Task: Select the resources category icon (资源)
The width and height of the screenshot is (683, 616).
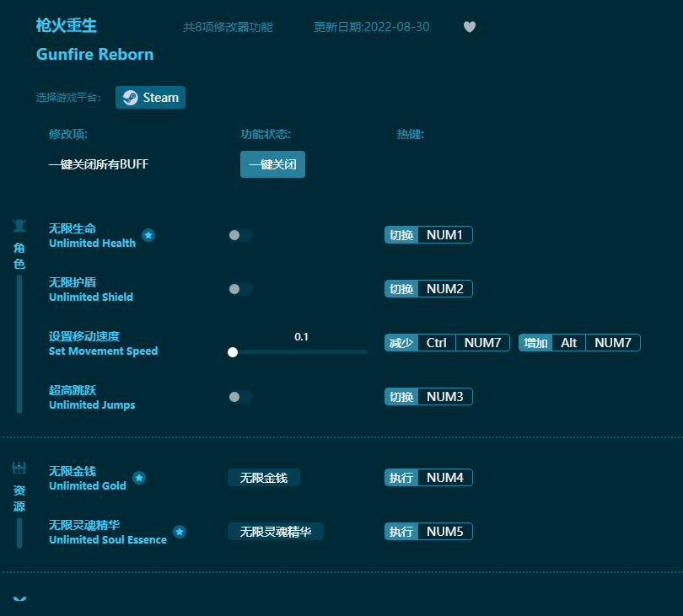Action: point(19,468)
